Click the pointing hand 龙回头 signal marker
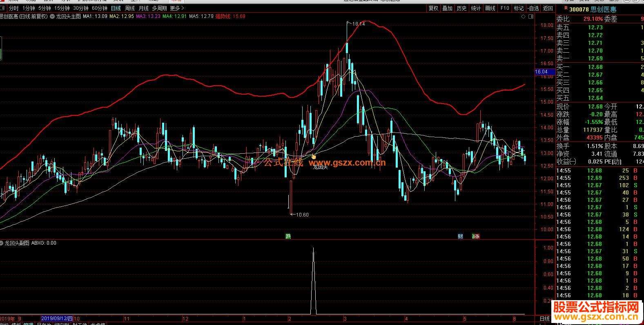 314,156
